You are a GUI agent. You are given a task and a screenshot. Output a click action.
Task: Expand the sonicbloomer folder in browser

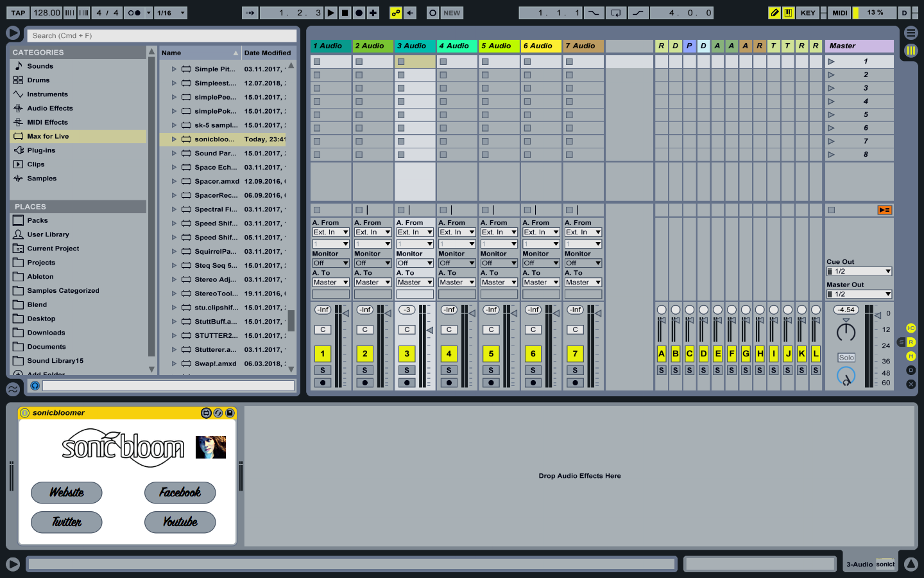[x=174, y=139]
